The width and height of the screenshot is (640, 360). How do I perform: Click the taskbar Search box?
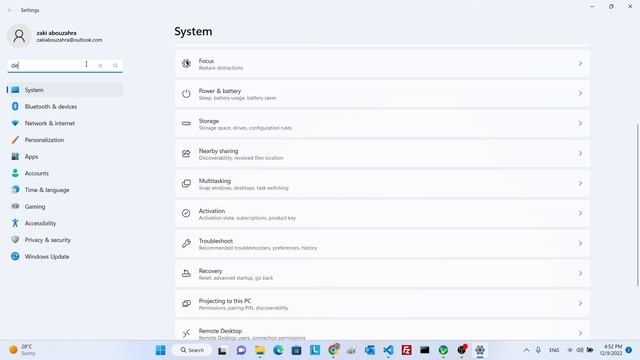pos(192,350)
